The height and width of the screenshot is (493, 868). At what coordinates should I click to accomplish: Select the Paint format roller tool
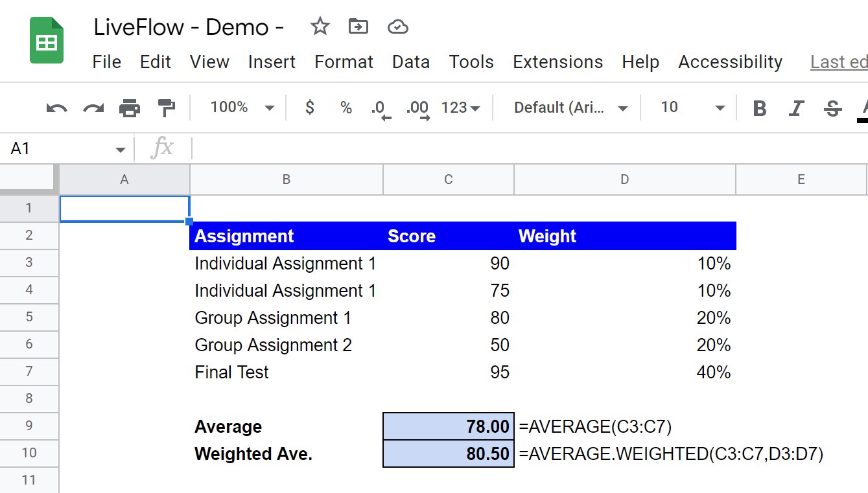[x=167, y=108]
